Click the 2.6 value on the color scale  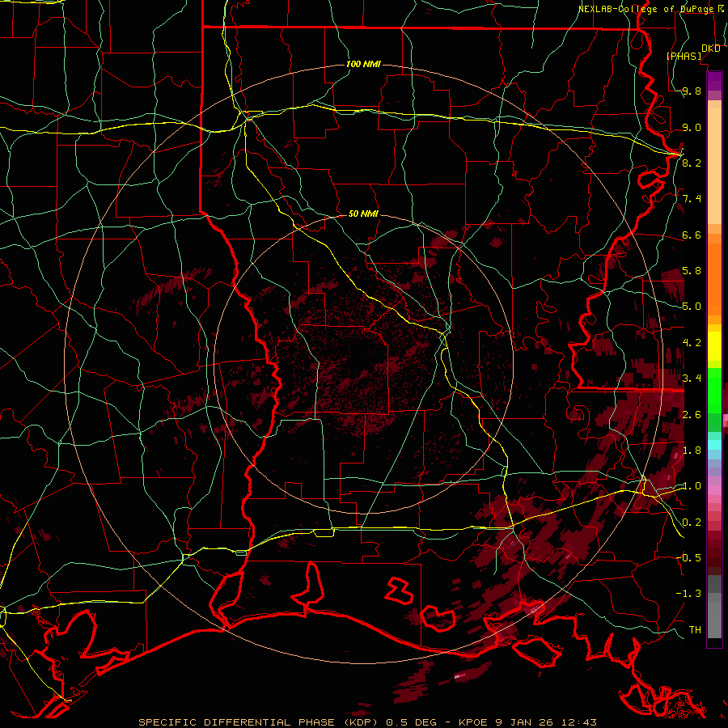[692, 415]
